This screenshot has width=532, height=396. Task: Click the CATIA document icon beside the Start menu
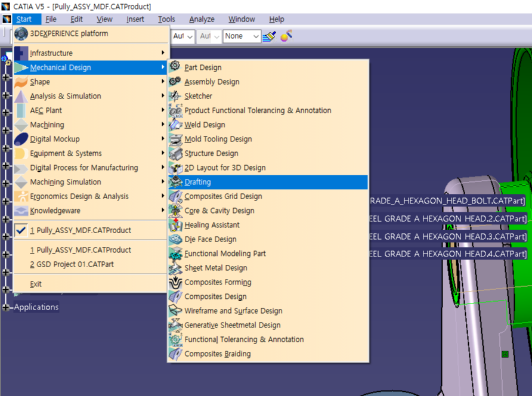[x=7, y=19]
